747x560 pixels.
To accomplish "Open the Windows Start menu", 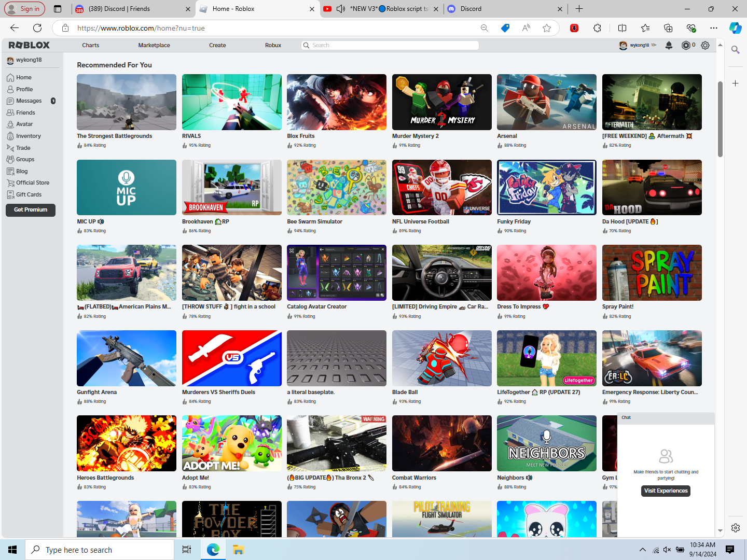I will coord(12,550).
